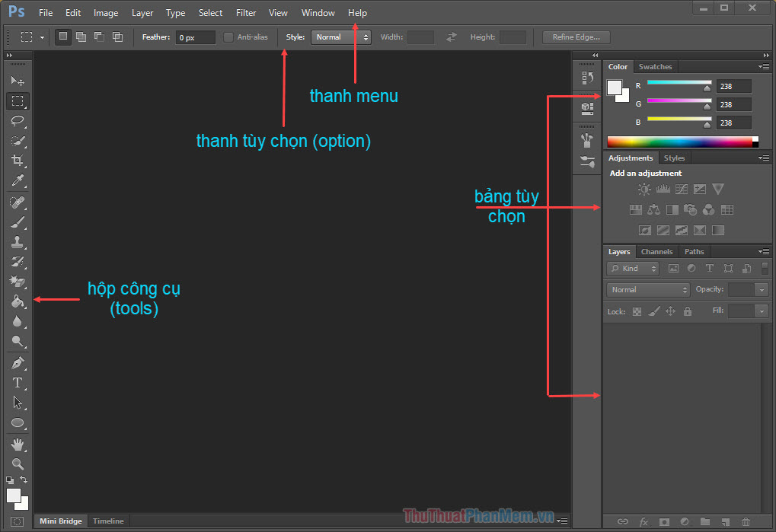Select the Hand tool
776x532 pixels.
17,444
